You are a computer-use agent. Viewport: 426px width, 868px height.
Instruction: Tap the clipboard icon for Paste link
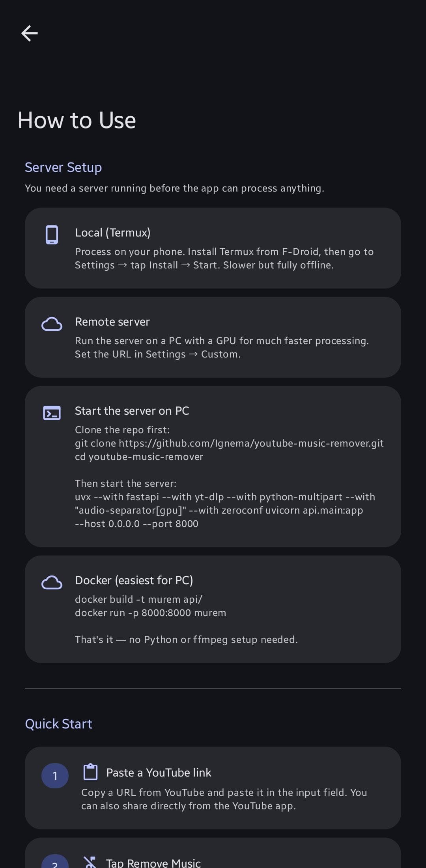point(90,772)
